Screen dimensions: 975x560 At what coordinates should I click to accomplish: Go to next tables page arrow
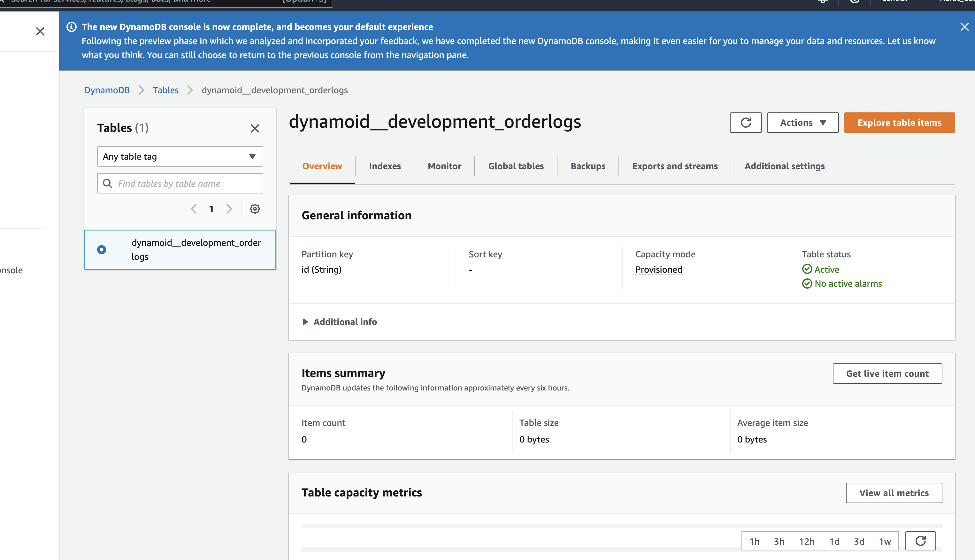229,209
